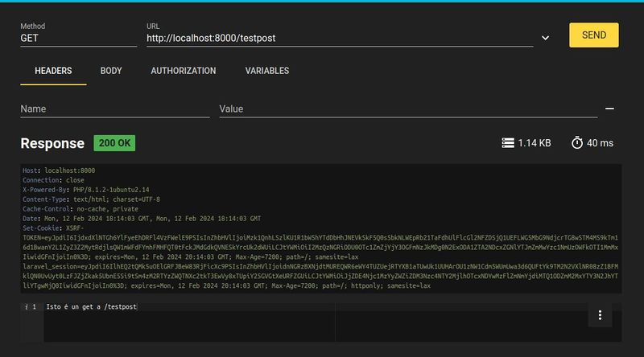
Task: Click the yellow SEND button
Action: pyautogui.click(x=593, y=35)
